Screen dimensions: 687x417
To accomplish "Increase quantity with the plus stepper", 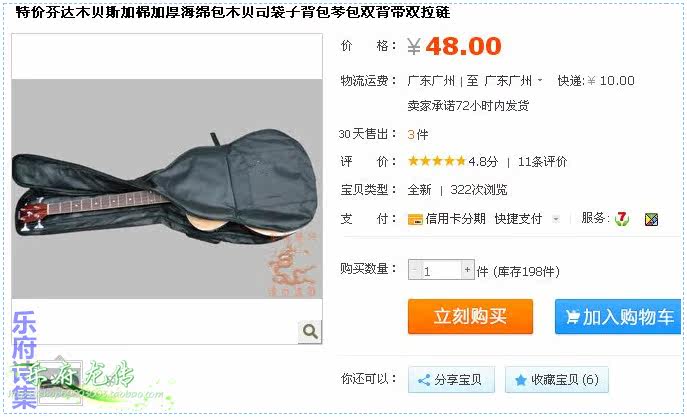I will coord(467,270).
